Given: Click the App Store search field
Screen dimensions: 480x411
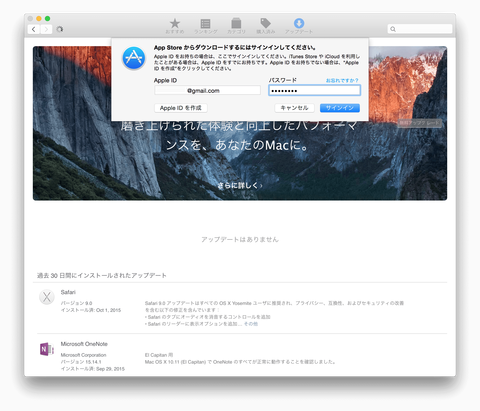Looking at the screenshot, I should [420, 29].
